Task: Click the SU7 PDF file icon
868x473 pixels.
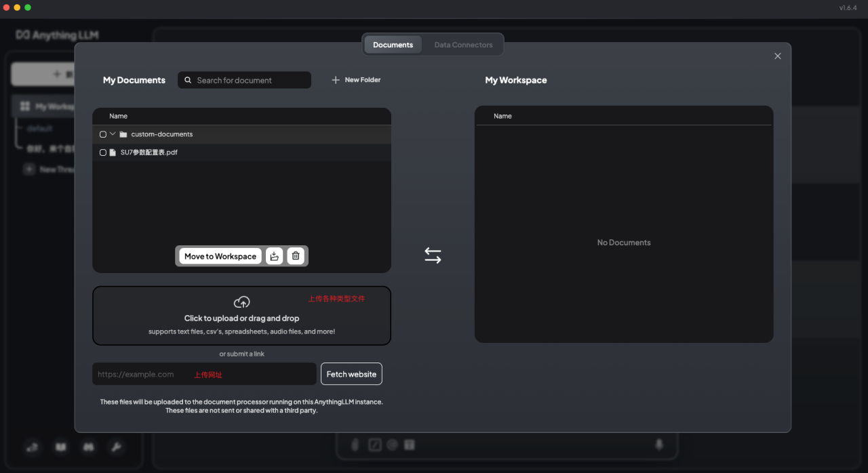Action: click(113, 152)
